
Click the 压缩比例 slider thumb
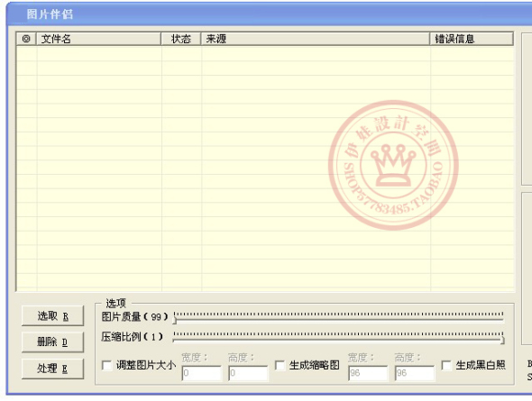(503, 340)
